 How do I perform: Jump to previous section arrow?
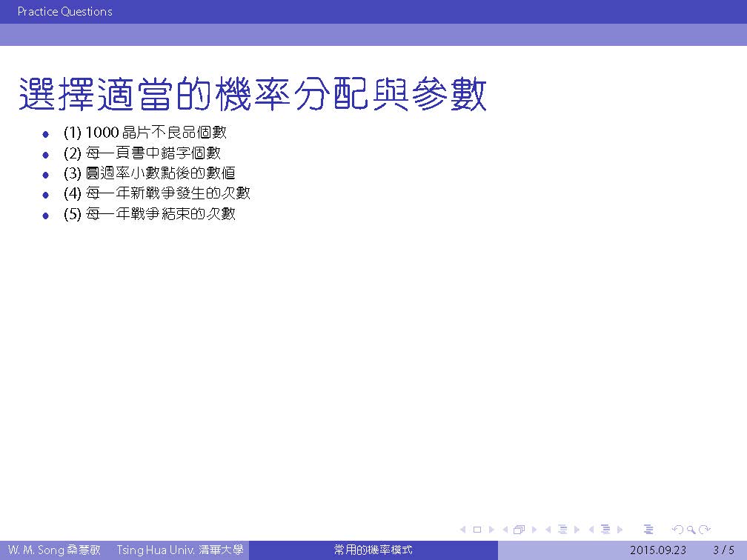tap(591, 530)
